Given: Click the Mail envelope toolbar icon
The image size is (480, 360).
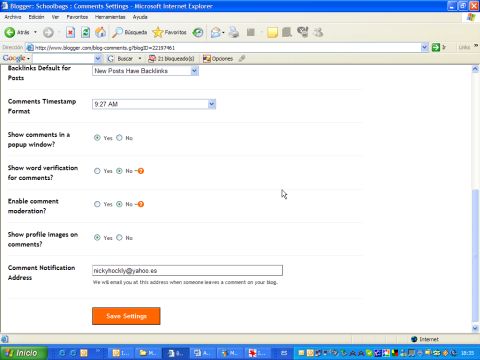Looking at the screenshot, I should tap(216, 32).
